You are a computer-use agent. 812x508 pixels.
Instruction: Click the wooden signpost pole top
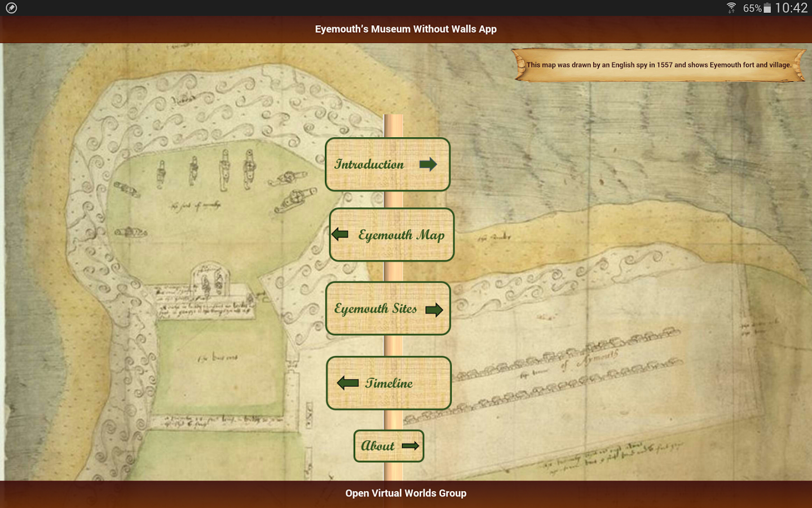coord(394,125)
